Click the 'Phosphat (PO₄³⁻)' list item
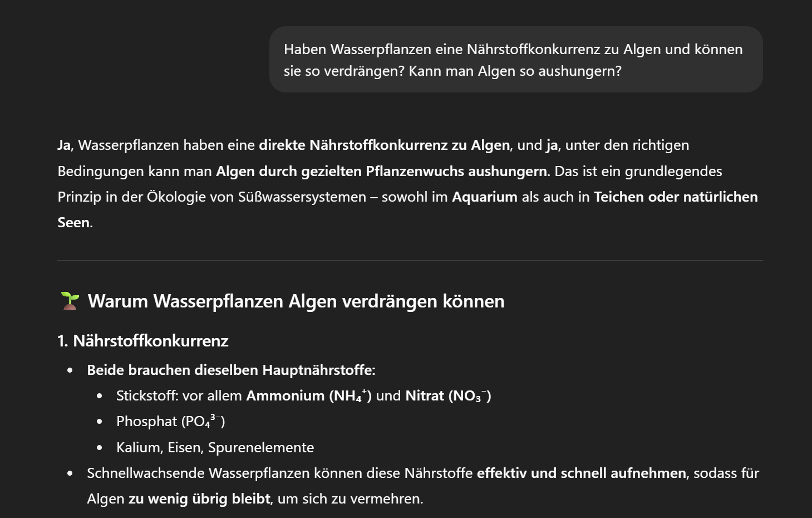This screenshot has height=518, width=812. click(171, 422)
